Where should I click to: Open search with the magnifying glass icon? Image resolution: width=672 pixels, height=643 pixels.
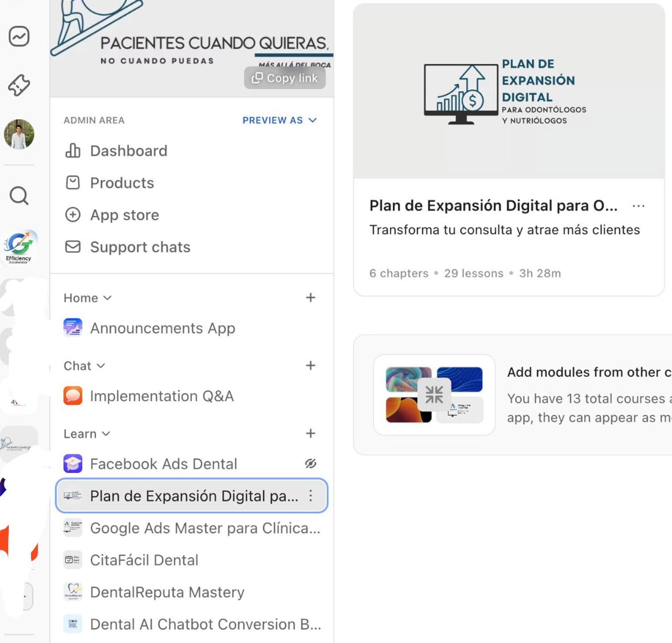(19, 196)
